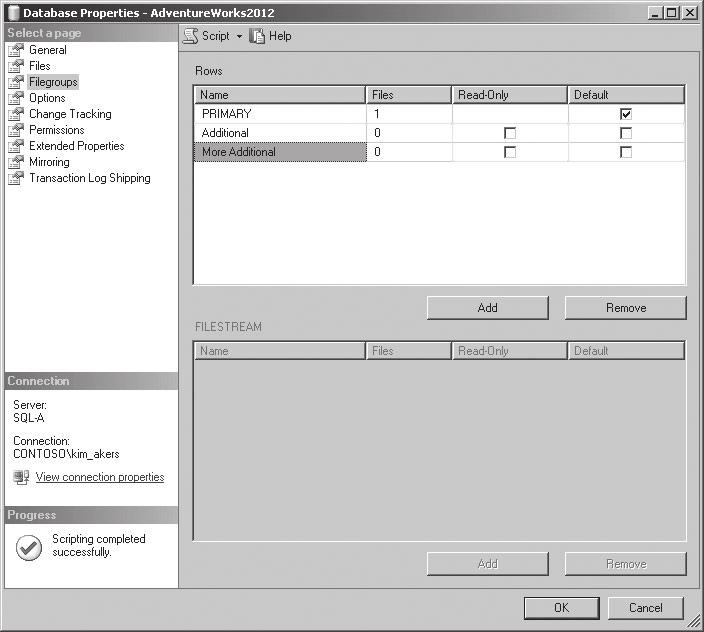
Task: Open View connection properties link
Action: click(x=100, y=477)
